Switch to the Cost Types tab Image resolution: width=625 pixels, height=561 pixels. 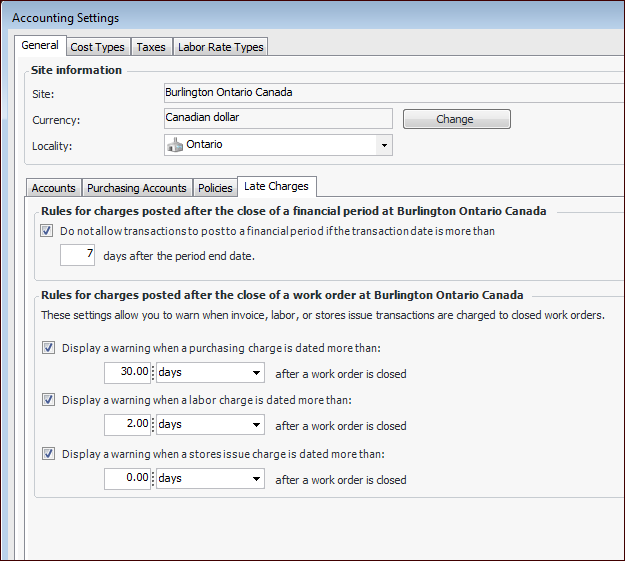click(97, 47)
